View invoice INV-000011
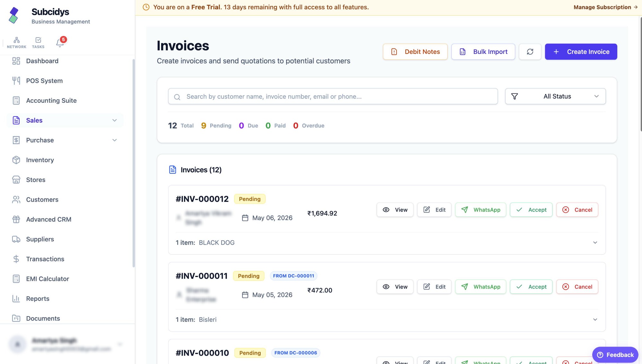 pyautogui.click(x=395, y=287)
